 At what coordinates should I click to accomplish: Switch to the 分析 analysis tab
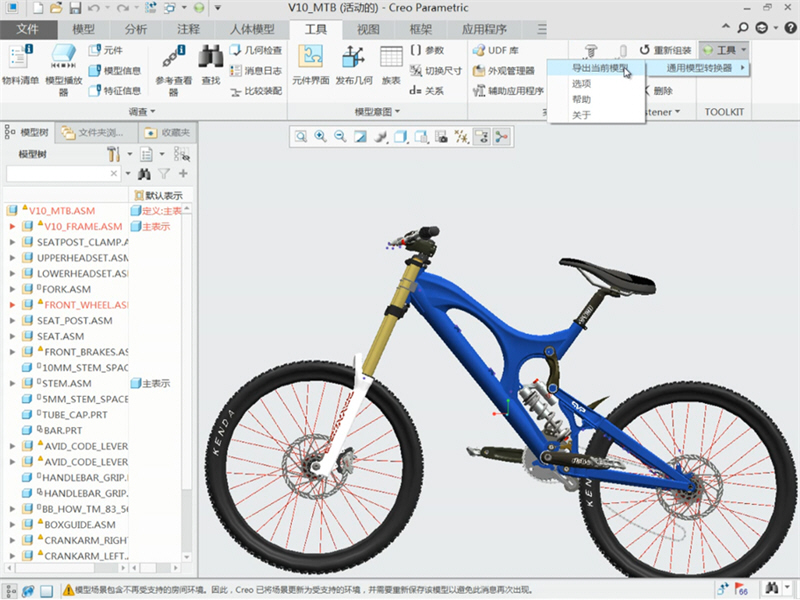pyautogui.click(x=136, y=29)
